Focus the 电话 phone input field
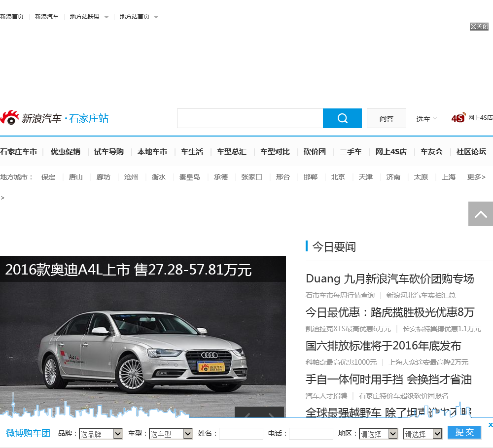The height and width of the screenshot is (448, 493). 311,434
